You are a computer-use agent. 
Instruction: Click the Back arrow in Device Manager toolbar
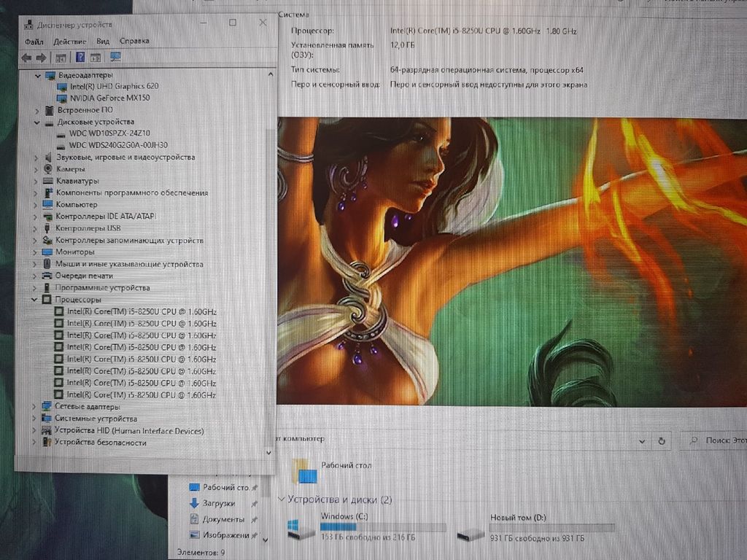tap(27, 58)
